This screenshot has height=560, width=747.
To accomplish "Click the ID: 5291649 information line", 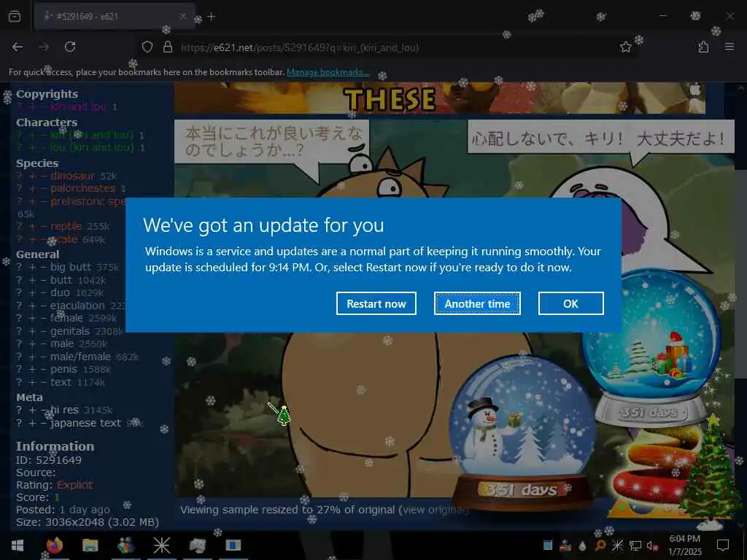I will click(x=49, y=460).
